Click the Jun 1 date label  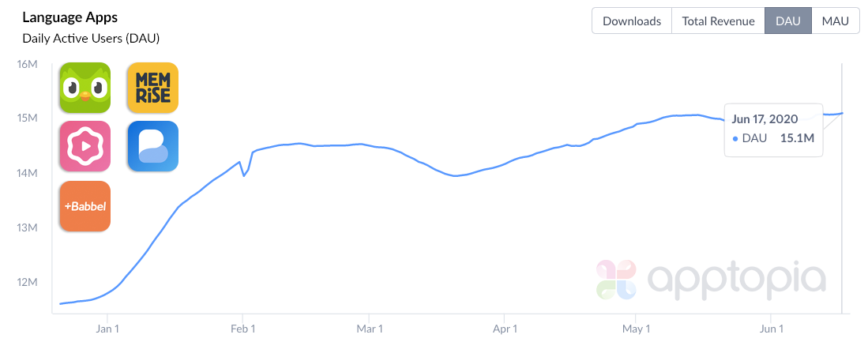771,328
